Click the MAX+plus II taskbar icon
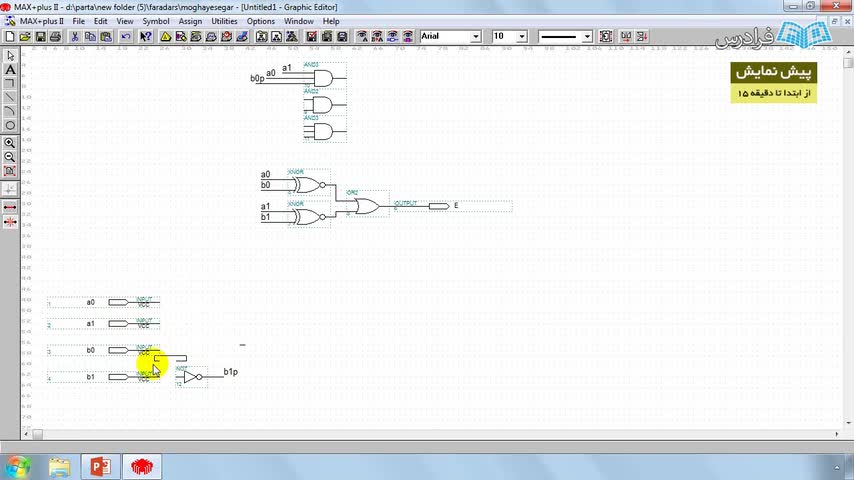 [x=142, y=467]
